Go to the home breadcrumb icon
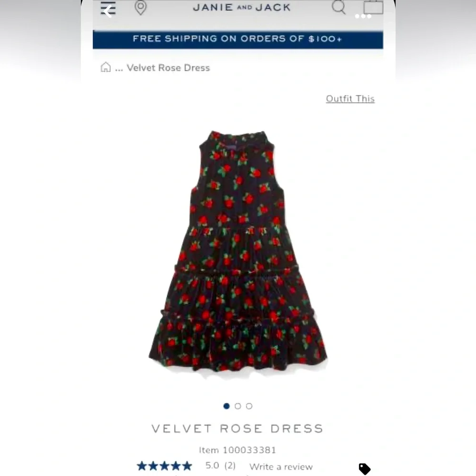The image size is (476, 476). [106, 67]
